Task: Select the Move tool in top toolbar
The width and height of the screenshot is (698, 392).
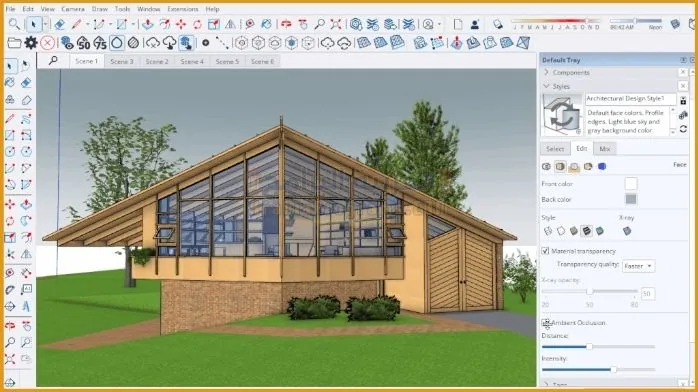Action: click(181, 24)
